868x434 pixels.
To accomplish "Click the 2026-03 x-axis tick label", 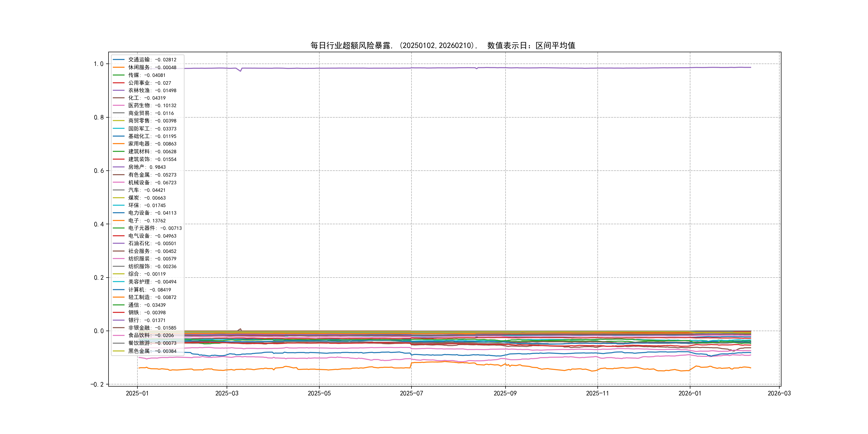I will pyautogui.click(x=779, y=394).
